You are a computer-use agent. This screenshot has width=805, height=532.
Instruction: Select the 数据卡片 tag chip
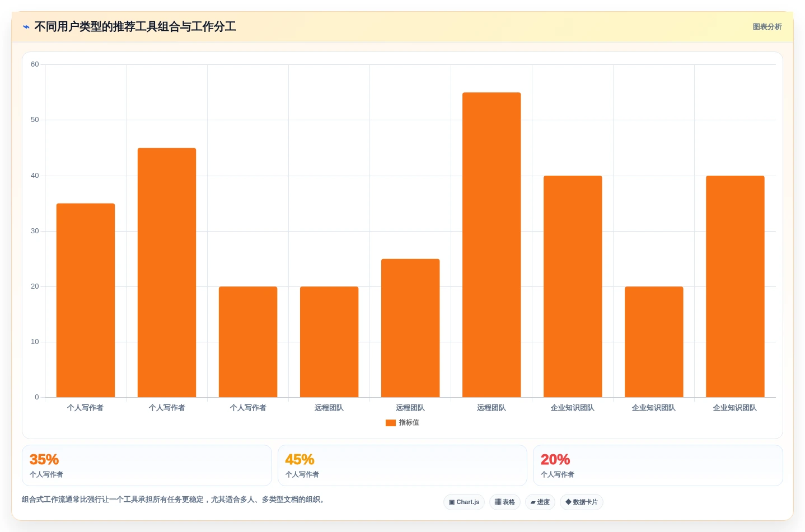tap(582, 502)
